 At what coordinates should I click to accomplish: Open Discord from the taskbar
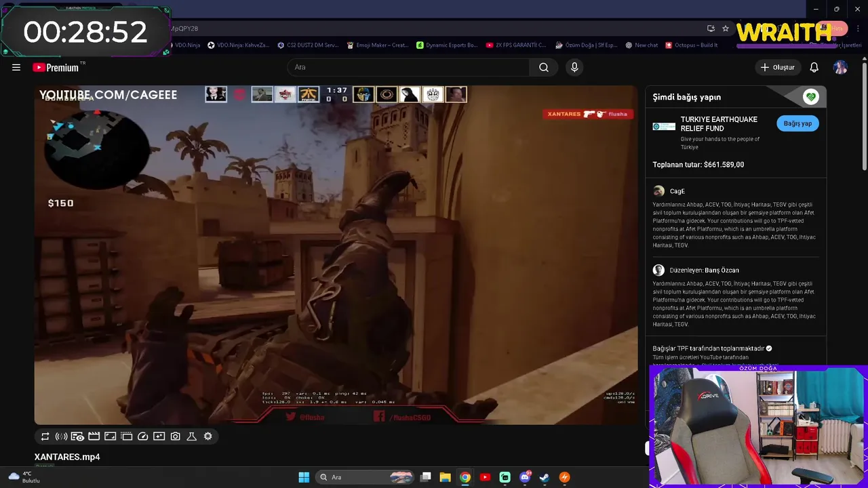[524, 477]
